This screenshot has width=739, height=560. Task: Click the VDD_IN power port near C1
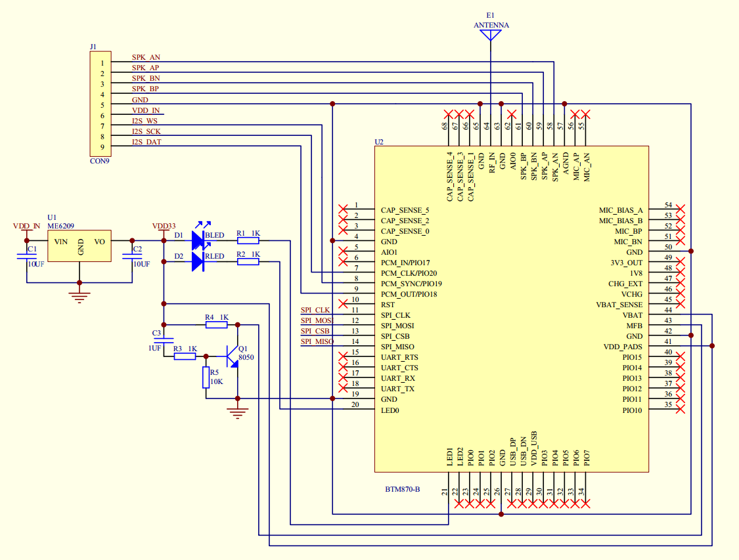pyautogui.click(x=26, y=226)
